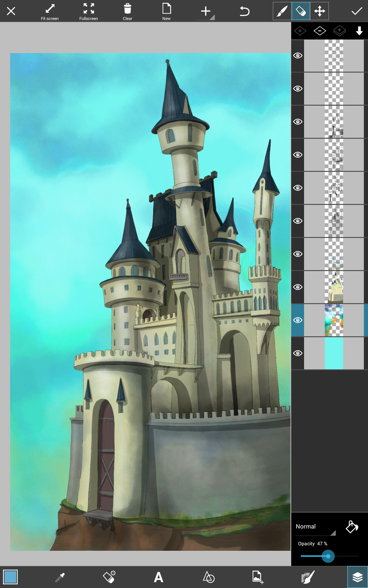Add a photo with the image-plus icon

click(258, 577)
